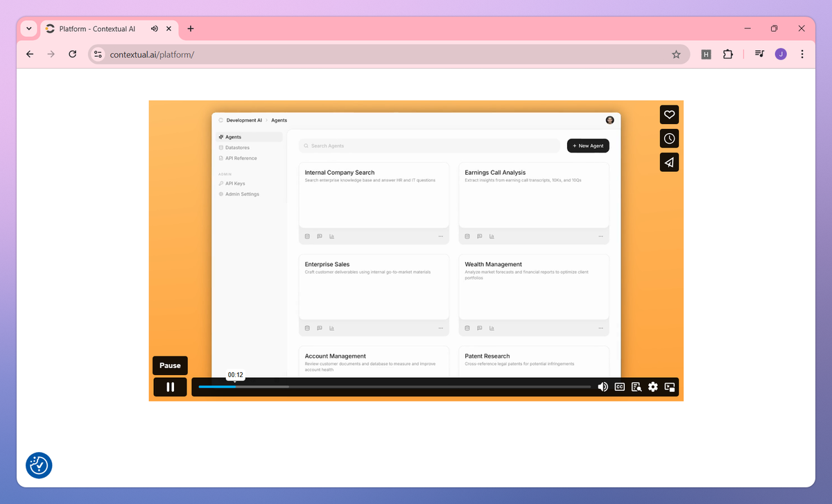The image size is (832, 504).
Task: Click the heart icon on the right edge
Action: point(669,114)
